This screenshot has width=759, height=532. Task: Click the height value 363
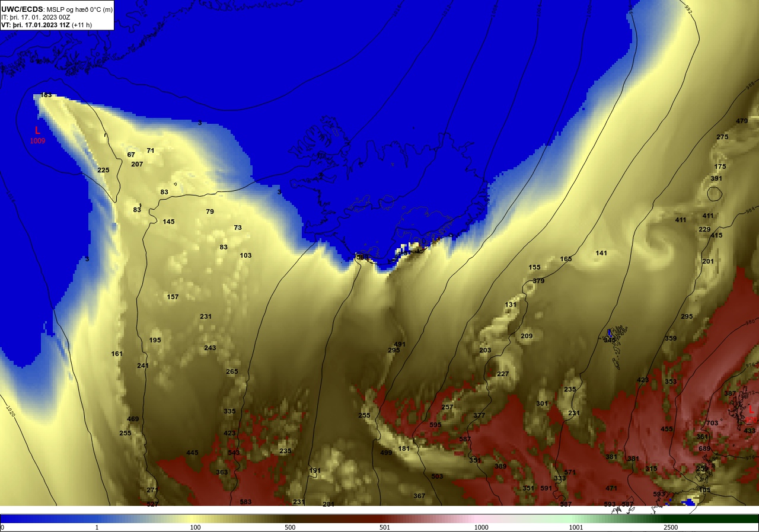coord(222,473)
